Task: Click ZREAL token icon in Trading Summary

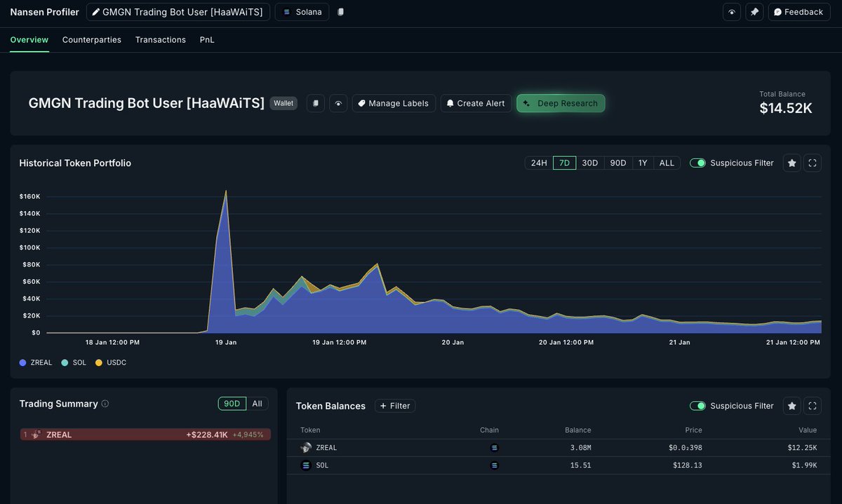Action: click(36, 435)
